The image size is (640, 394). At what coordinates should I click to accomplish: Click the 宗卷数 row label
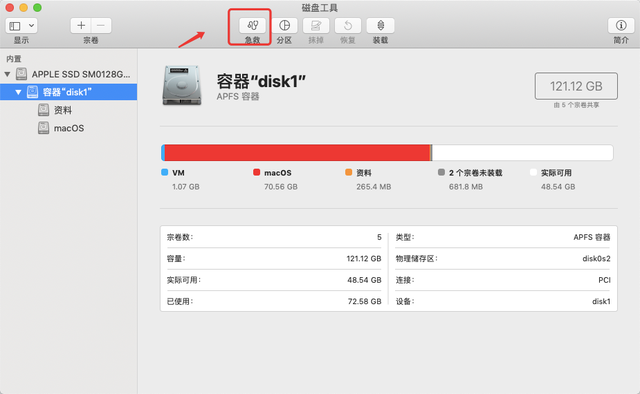coord(180,237)
